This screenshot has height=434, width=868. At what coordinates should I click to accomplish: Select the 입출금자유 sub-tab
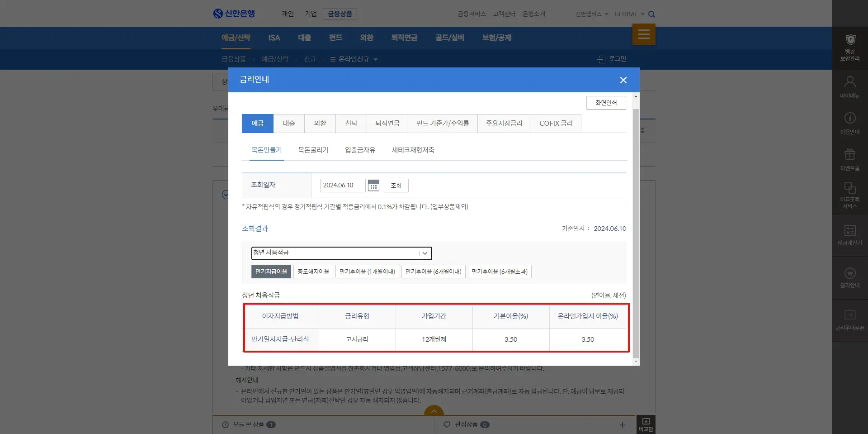pos(360,150)
